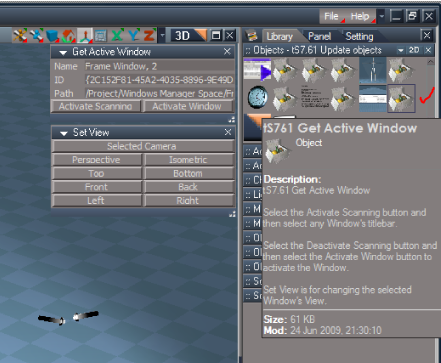Click the orange person navigation icon
This screenshot has height=363, width=441.
coord(20,36)
